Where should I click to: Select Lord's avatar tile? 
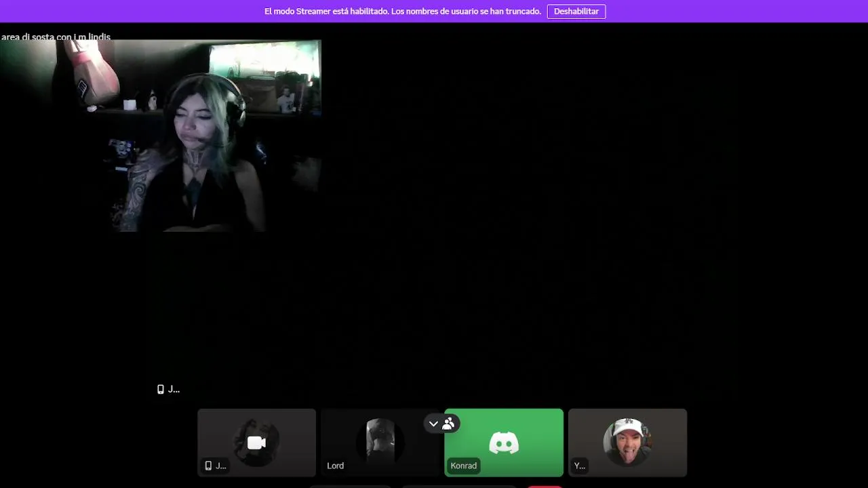pyautogui.click(x=380, y=443)
